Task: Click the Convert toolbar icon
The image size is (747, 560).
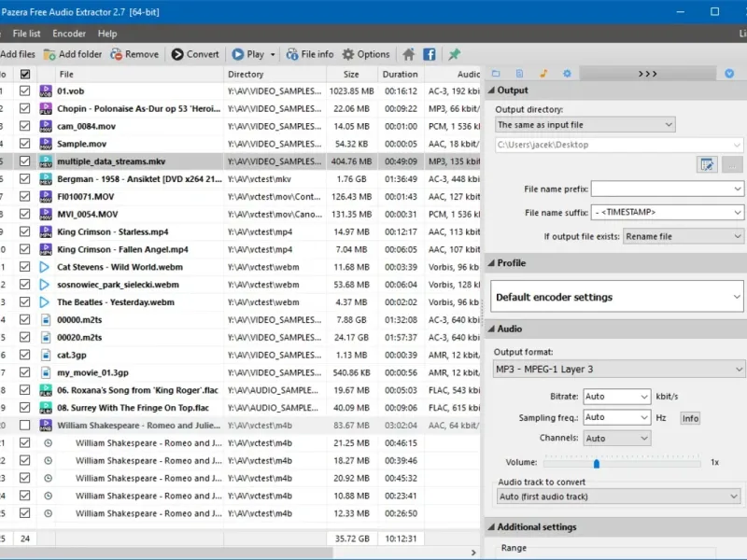Action: pos(177,54)
